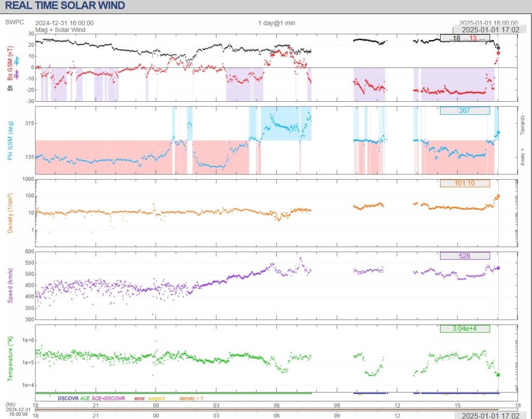Image resolution: width=532 pixels, height=419 pixels.
Task: Click the DSCOVR source legend label
Action: click(x=68, y=398)
